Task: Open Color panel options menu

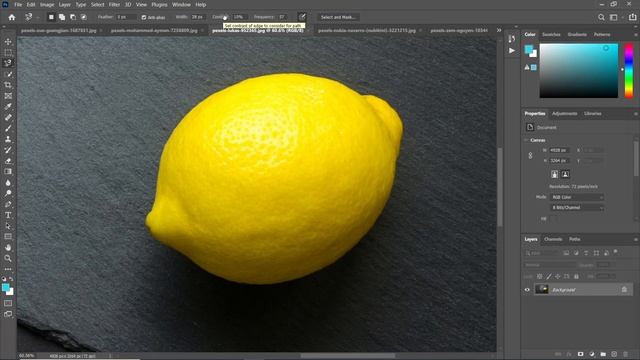Action: click(636, 35)
